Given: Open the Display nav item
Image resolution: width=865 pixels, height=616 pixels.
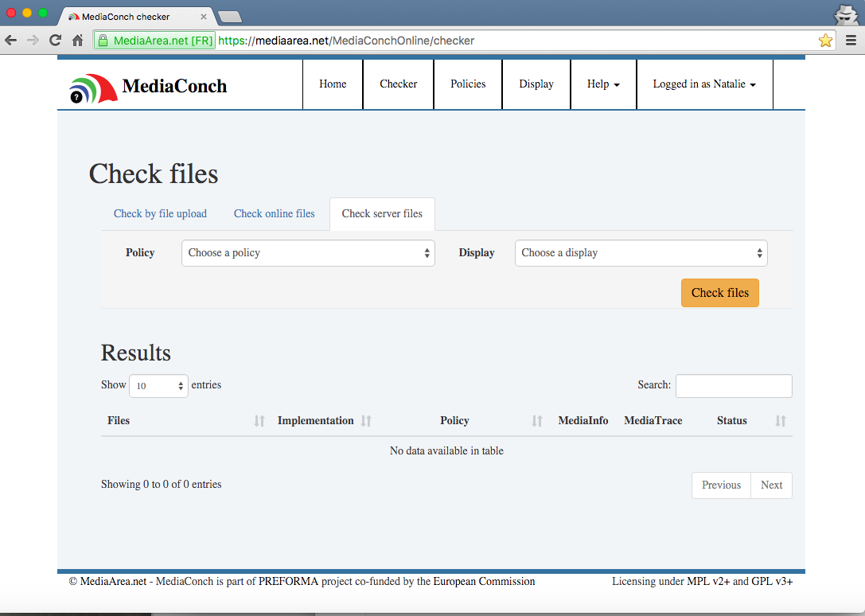Looking at the screenshot, I should tap(536, 84).
